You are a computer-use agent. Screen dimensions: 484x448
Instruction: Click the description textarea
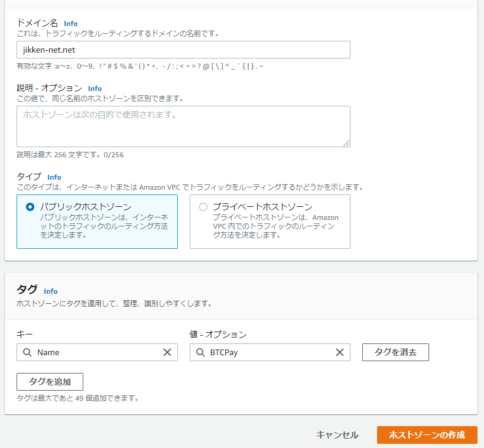[183, 126]
